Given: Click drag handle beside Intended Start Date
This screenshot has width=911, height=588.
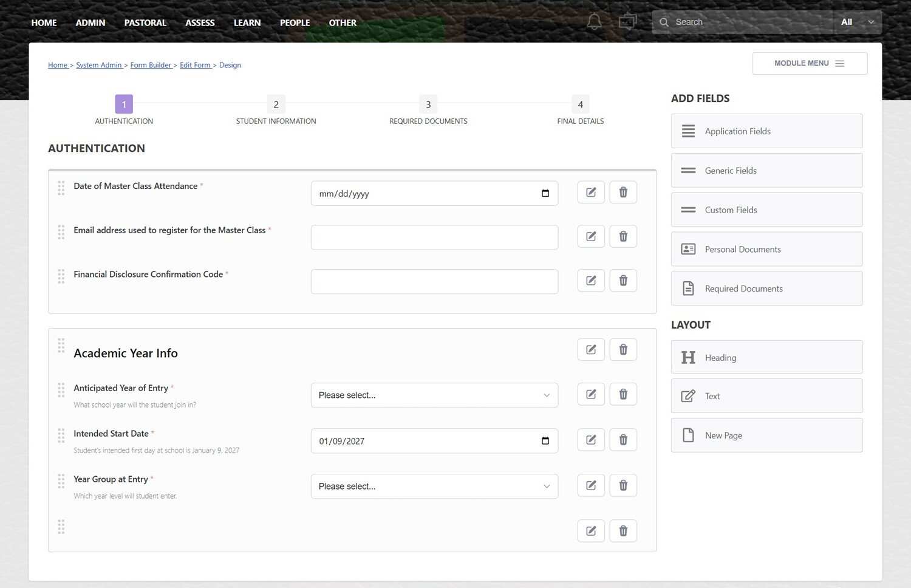Looking at the screenshot, I should pos(61,436).
